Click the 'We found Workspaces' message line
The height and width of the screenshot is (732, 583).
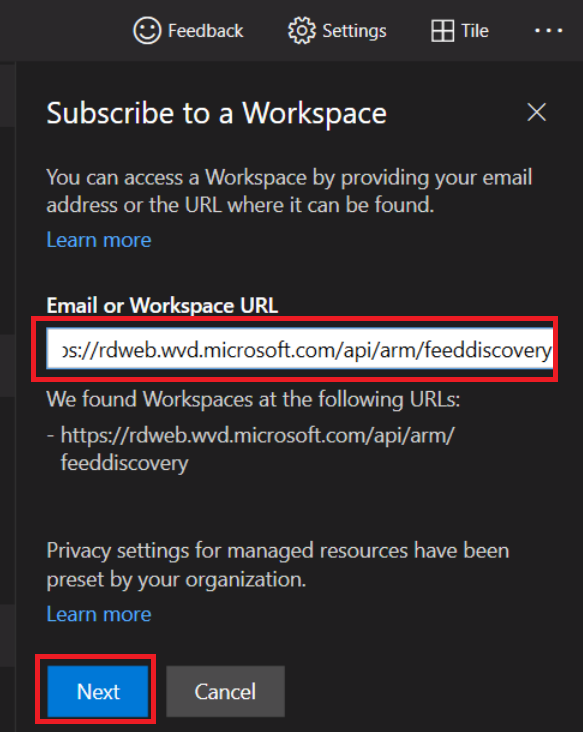(x=253, y=400)
